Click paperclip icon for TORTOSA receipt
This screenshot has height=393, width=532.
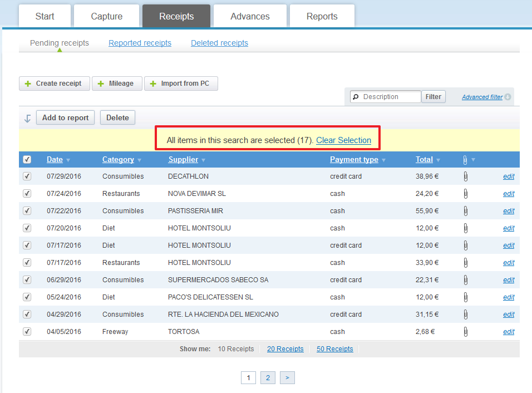[465, 332]
